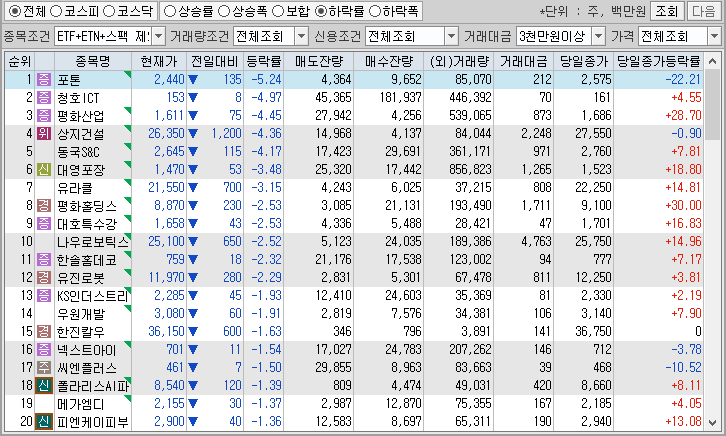Sort by the 거래대금 column header
Screen dimensions: 726x436
[524, 61]
